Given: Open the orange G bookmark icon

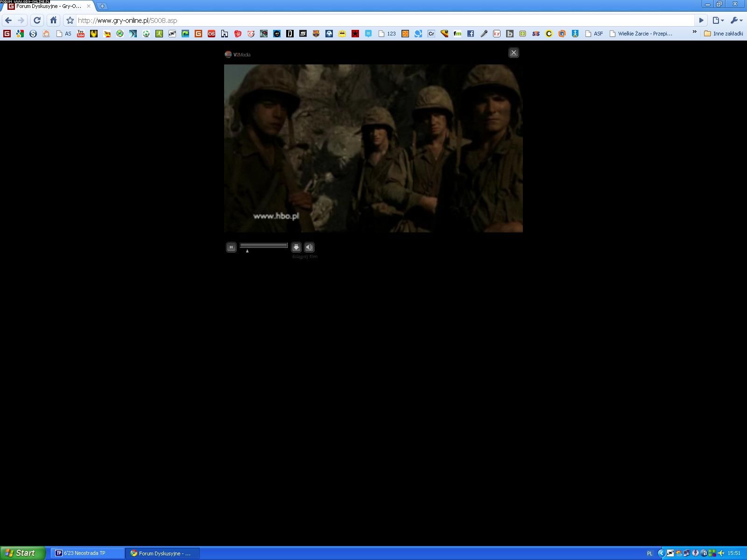Looking at the screenshot, I should (198, 34).
